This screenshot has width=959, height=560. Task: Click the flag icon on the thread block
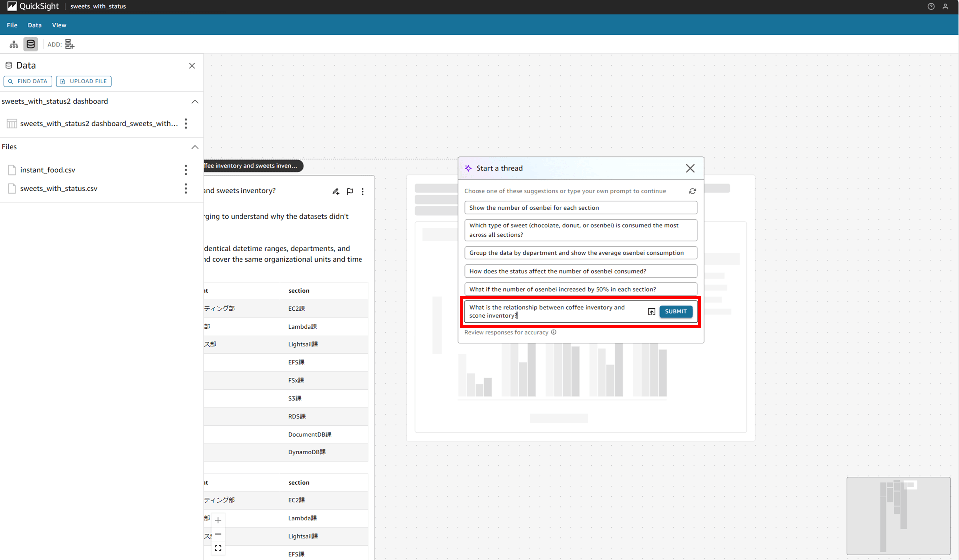pos(350,191)
